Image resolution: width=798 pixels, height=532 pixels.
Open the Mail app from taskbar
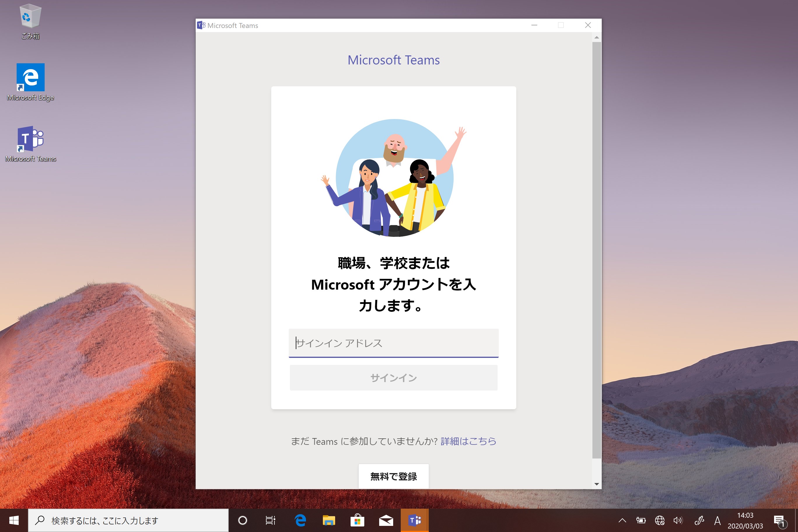click(x=386, y=520)
